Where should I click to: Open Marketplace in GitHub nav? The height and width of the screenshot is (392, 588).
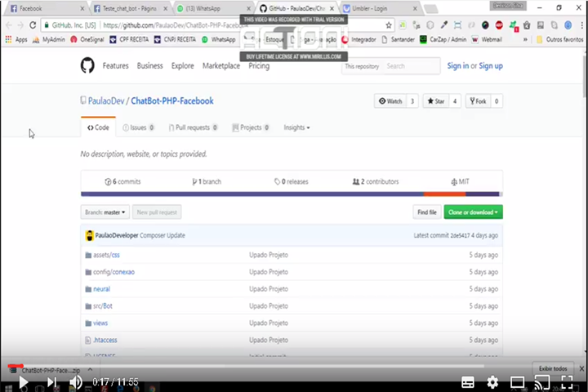(x=221, y=65)
